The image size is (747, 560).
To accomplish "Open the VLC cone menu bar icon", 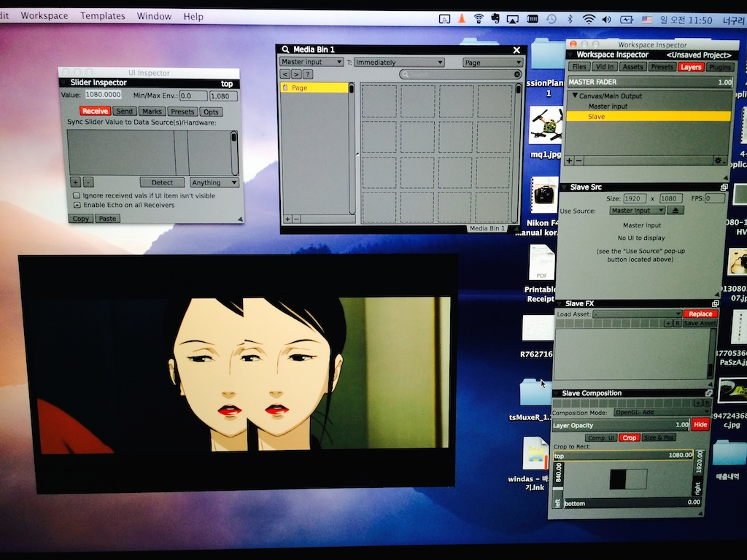I will coord(461,18).
